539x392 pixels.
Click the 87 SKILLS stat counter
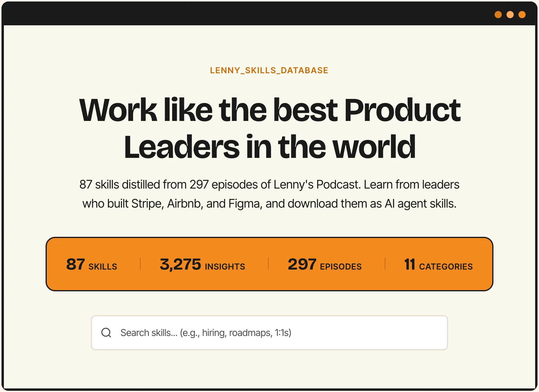(x=91, y=265)
